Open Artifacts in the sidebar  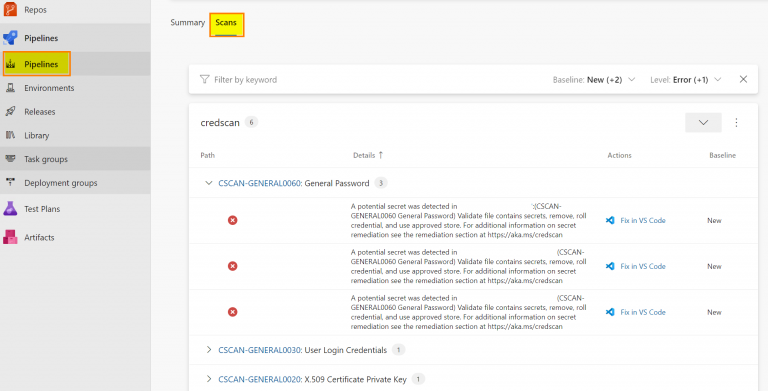[39, 237]
